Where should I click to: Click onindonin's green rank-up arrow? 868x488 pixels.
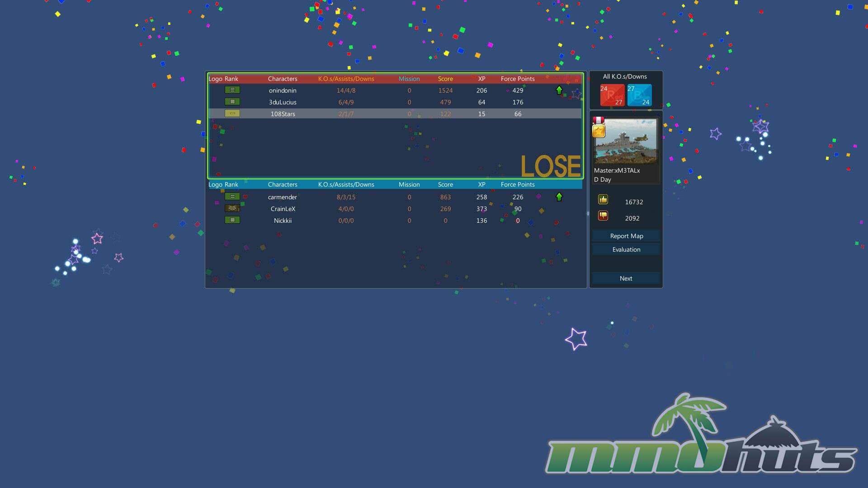click(559, 90)
